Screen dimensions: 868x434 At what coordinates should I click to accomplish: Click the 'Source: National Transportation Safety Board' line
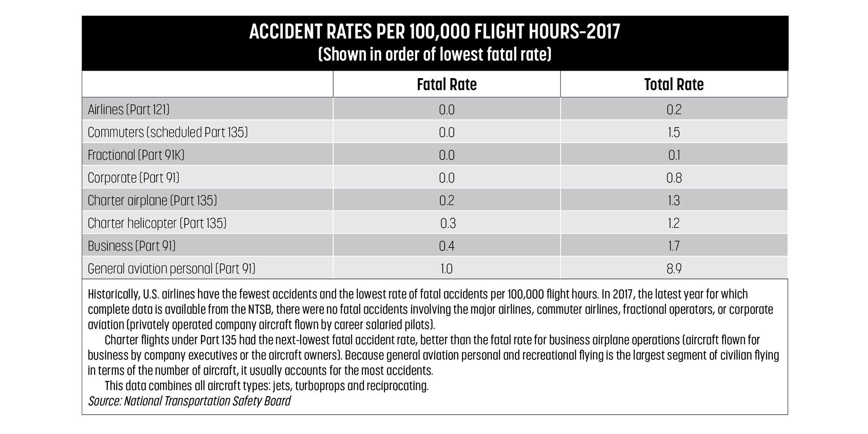pos(189,401)
